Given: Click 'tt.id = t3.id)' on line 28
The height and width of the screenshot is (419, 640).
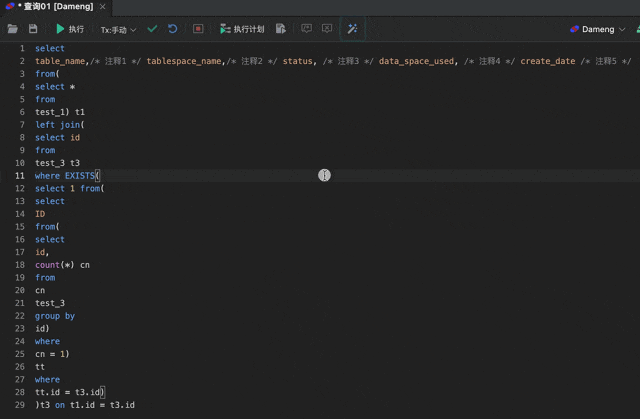Looking at the screenshot, I should pyautogui.click(x=70, y=392).
